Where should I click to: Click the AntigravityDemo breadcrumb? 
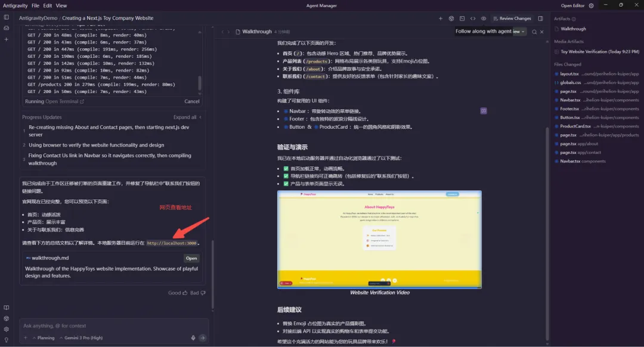point(38,18)
